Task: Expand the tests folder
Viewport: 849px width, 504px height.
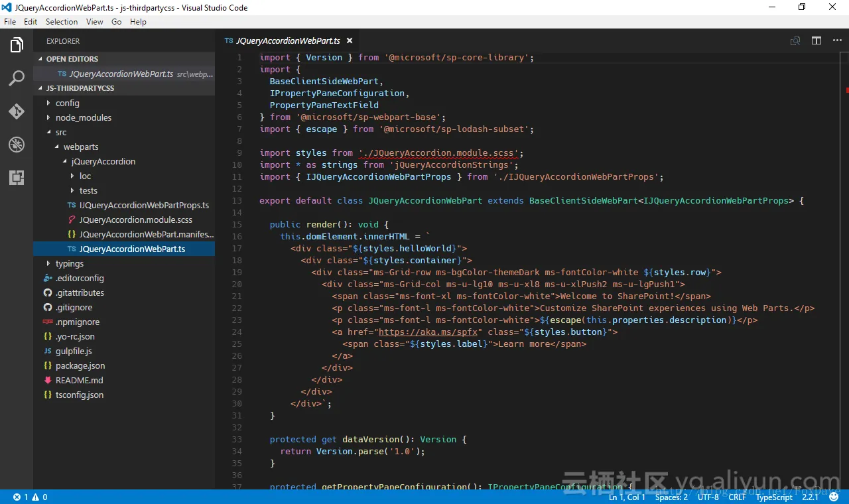Action: (124, 190)
